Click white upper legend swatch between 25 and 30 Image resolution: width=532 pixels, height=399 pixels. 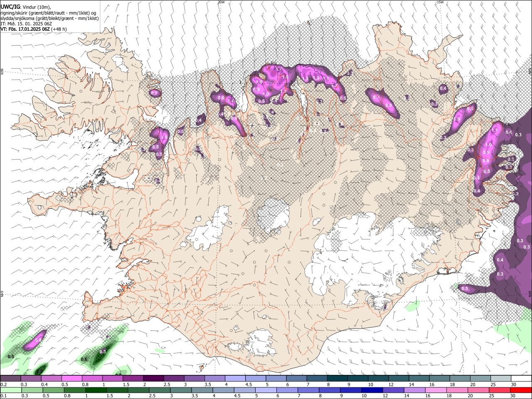[500, 379]
